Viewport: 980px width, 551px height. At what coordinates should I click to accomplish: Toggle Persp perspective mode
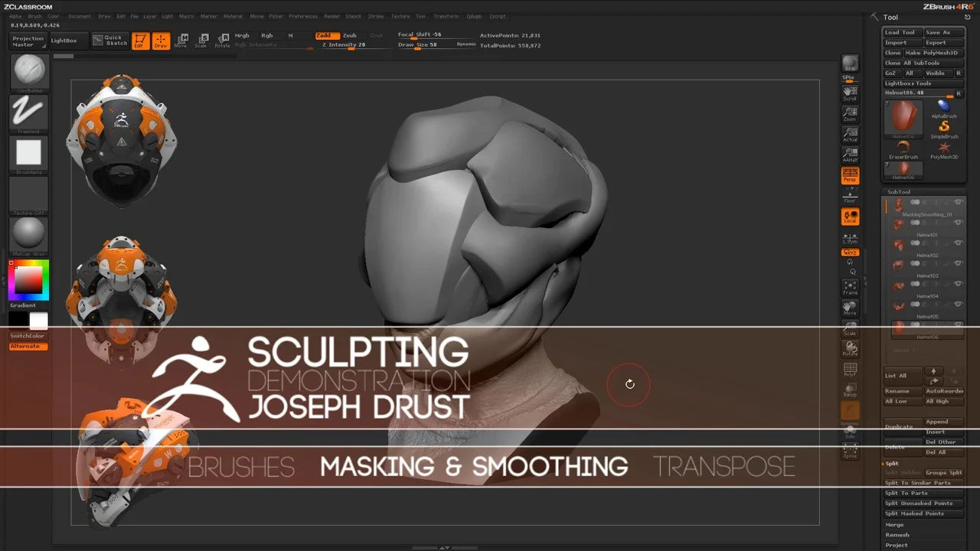850,175
